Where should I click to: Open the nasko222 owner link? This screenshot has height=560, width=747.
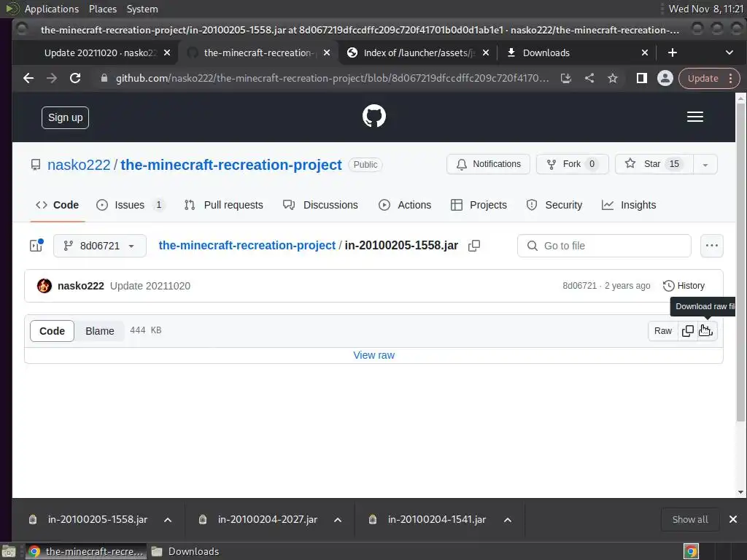[79, 165]
